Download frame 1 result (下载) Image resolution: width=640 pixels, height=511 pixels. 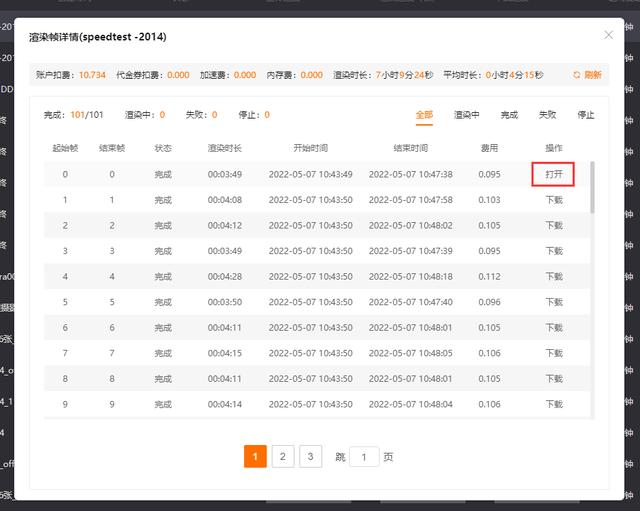pos(553,200)
